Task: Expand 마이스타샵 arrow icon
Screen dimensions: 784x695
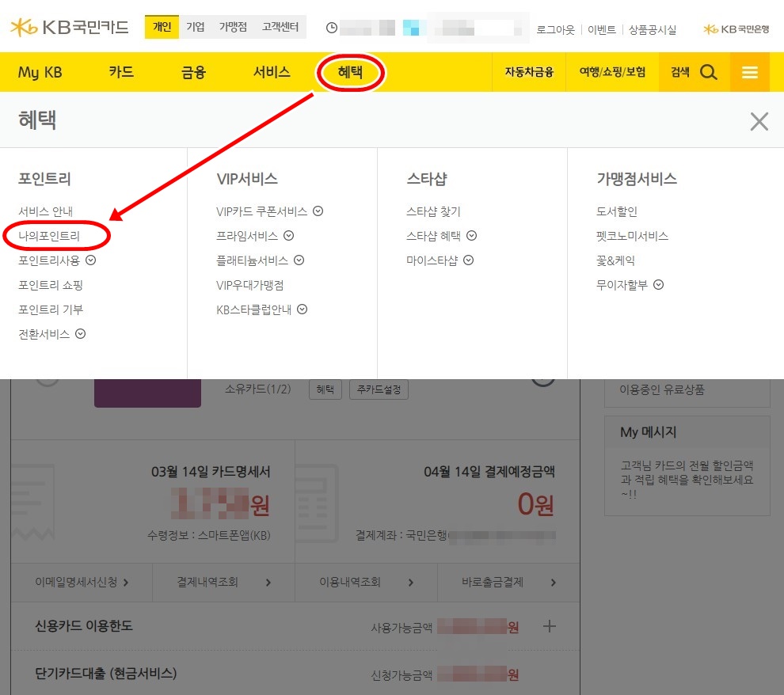Action: coord(468,260)
